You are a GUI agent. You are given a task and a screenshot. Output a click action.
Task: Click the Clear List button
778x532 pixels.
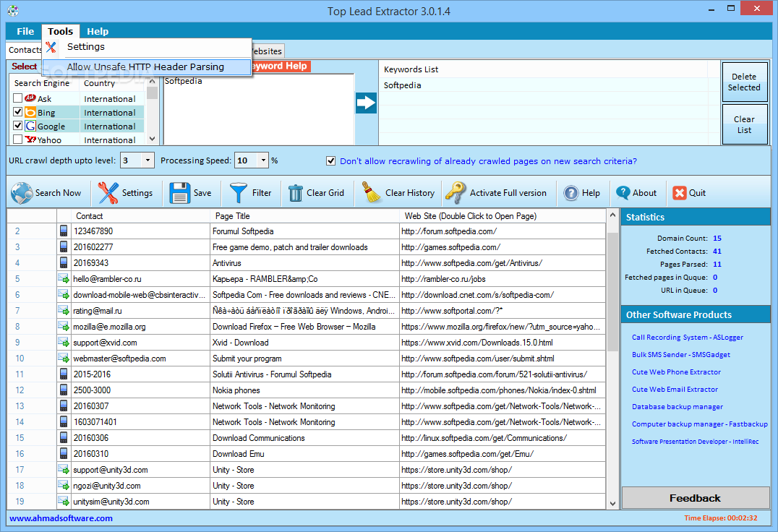tap(744, 124)
